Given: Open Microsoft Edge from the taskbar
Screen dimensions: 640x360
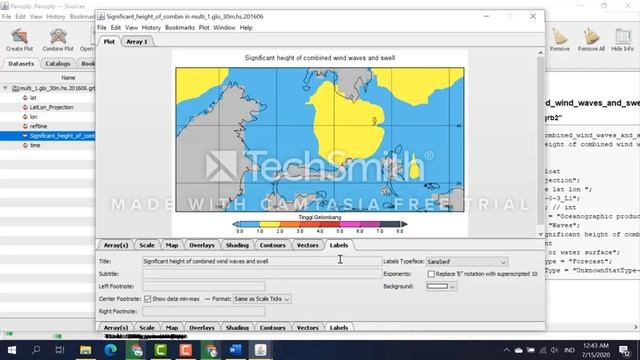Looking at the screenshot, I should 111,350.
